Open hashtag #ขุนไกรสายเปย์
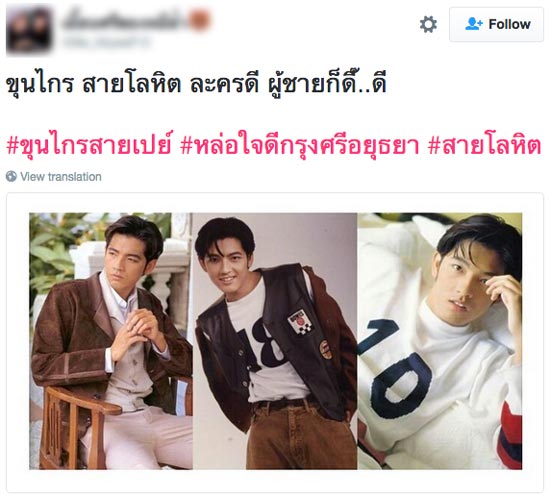 (x=89, y=144)
